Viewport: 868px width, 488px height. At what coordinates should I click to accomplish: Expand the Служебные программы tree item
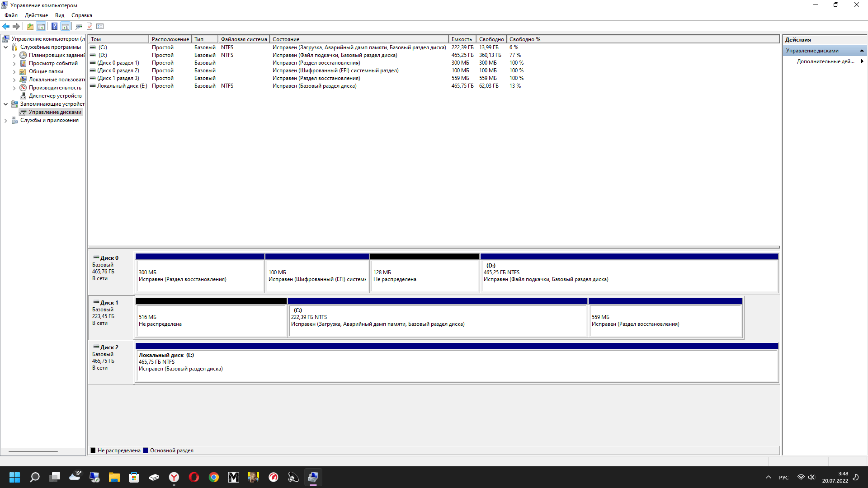[5, 47]
